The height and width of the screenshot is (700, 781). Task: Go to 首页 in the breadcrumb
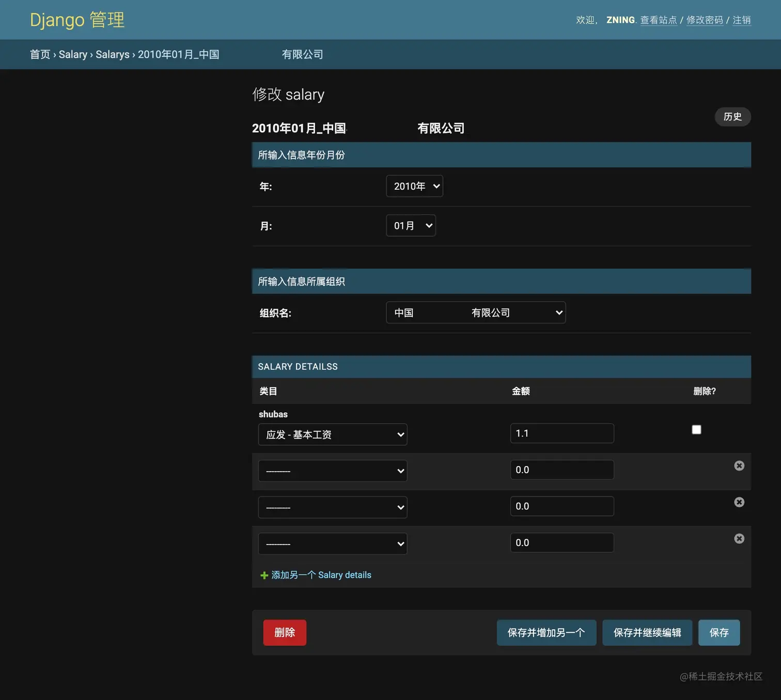40,54
